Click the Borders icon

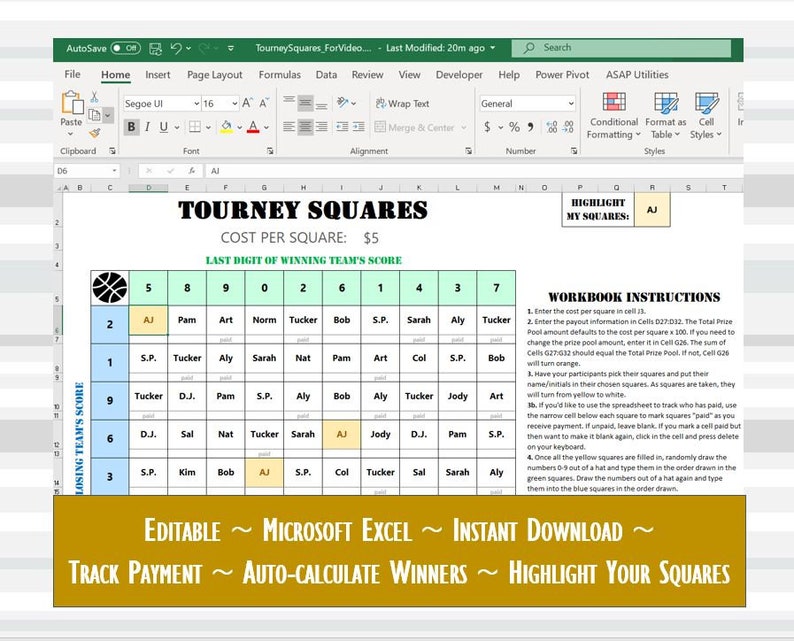[x=194, y=127]
